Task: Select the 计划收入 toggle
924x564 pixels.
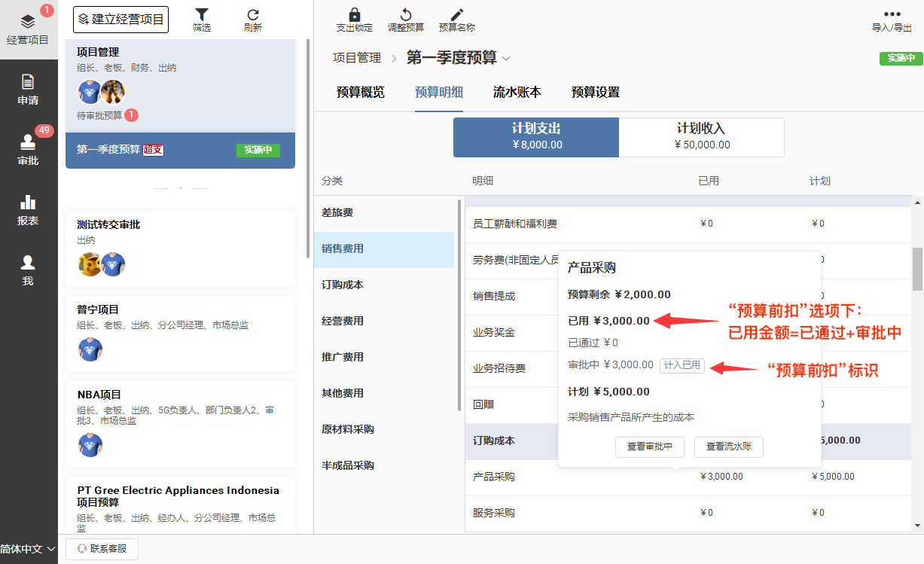Action: click(x=701, y=137)
